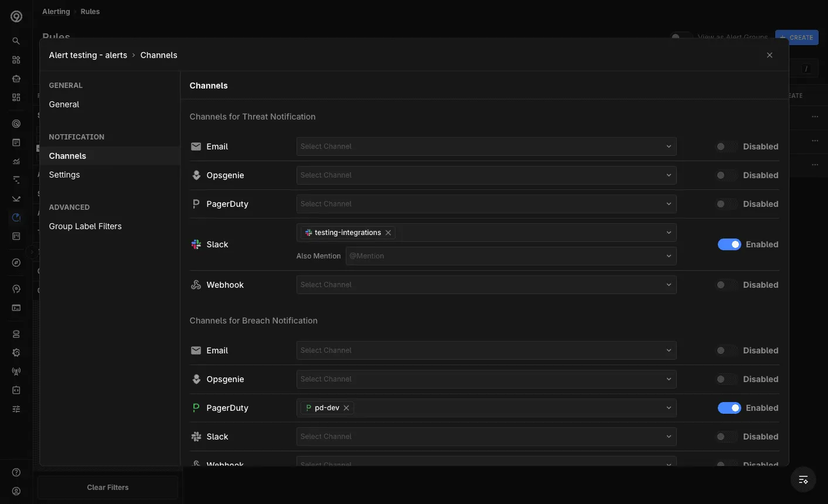
Task: Open help via the question mark icon
Action: [x=16, y=472]
